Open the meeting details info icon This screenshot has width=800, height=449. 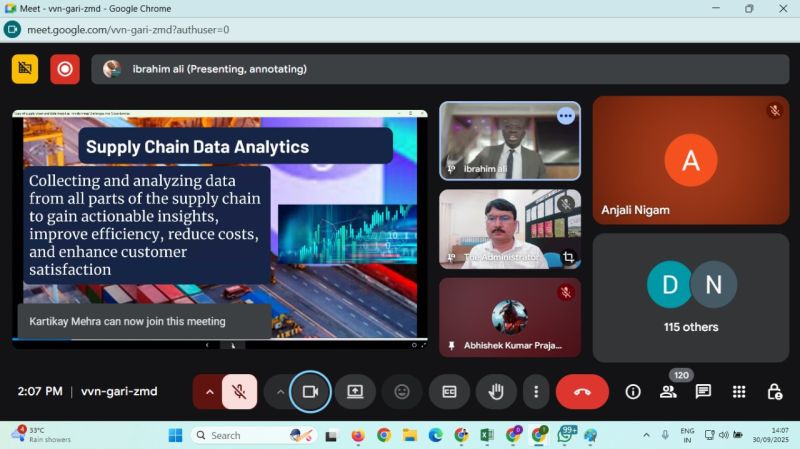coord(633,392)
